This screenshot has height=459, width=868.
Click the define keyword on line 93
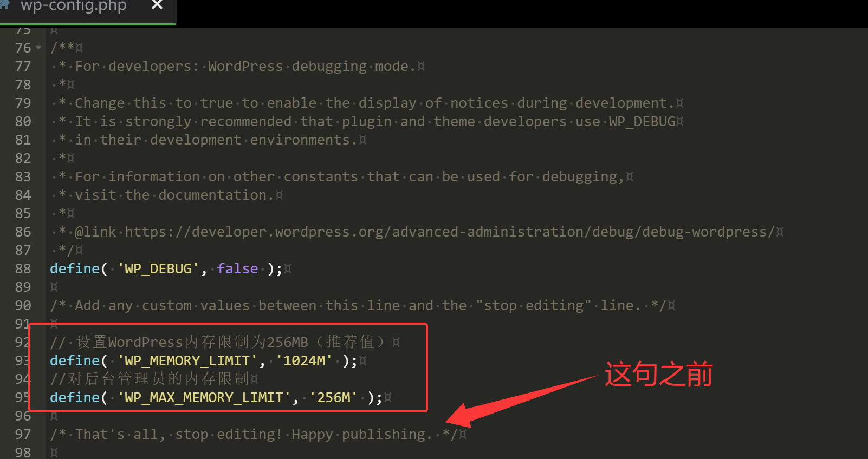coord(75,361)
